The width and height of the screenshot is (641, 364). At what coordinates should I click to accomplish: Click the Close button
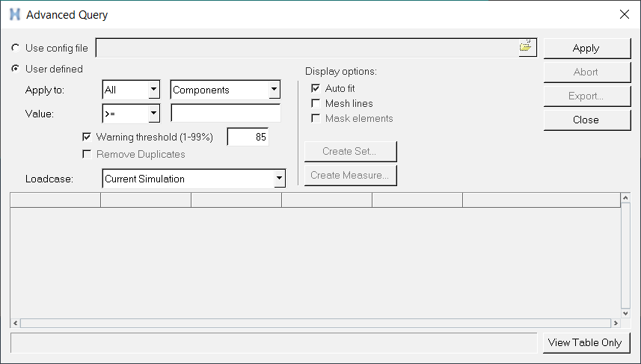586,120
